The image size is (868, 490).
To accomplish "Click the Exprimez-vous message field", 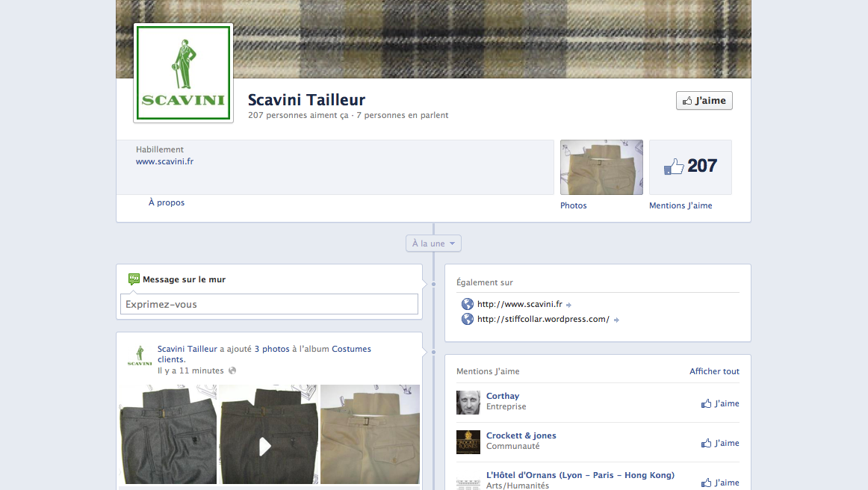I will coord(269,304).
